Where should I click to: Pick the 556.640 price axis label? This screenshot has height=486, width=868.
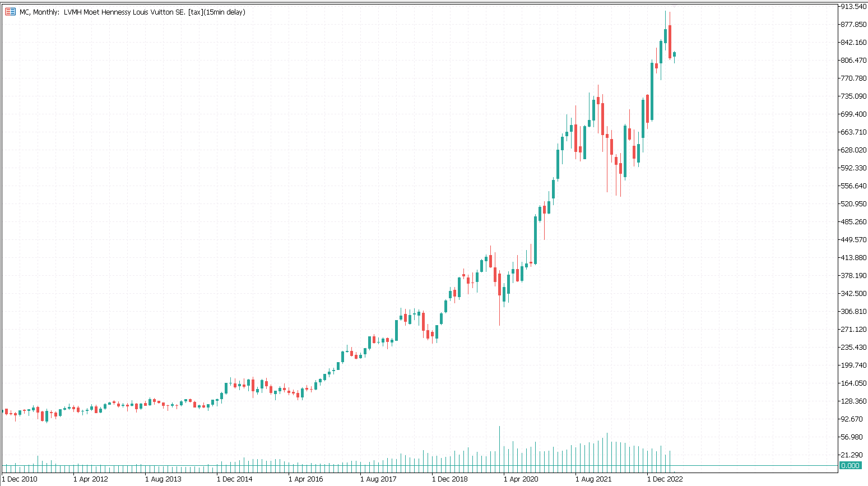coord(854,186)
